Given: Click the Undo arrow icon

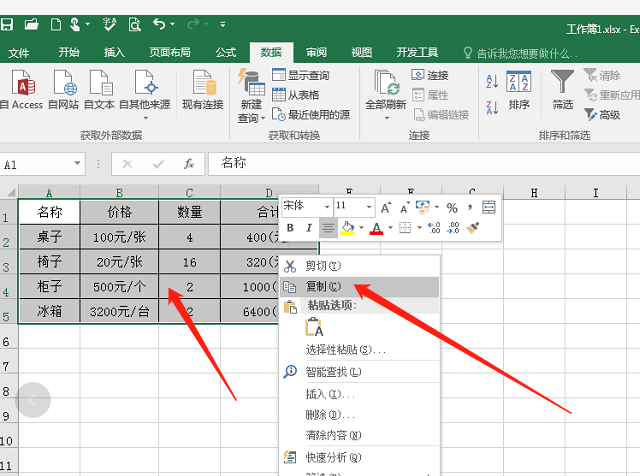Looking at the screenshot, I should (159, 24).
